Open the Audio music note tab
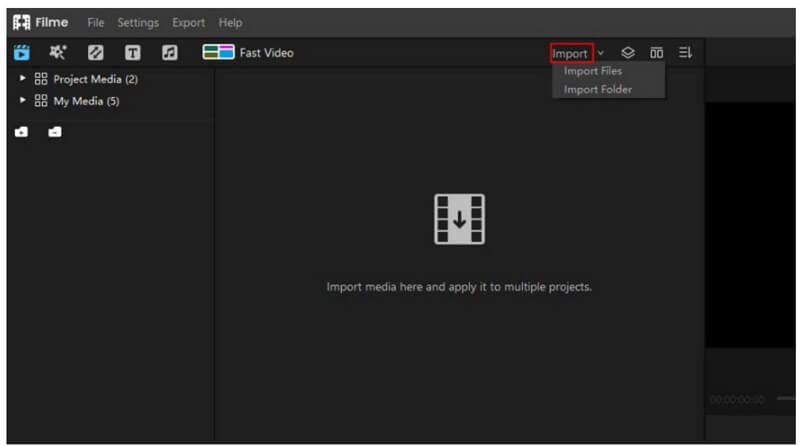800x446 pixels. pos(169,53)
